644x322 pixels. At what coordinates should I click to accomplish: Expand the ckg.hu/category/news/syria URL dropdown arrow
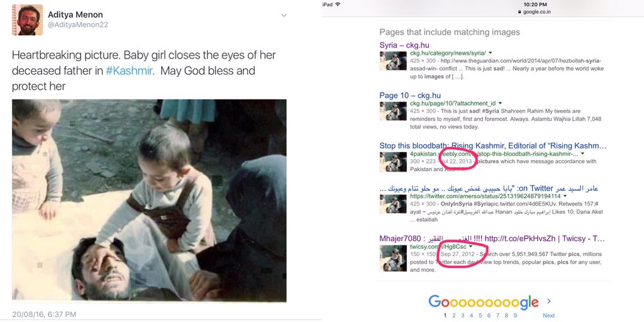(x=491, y=52)
